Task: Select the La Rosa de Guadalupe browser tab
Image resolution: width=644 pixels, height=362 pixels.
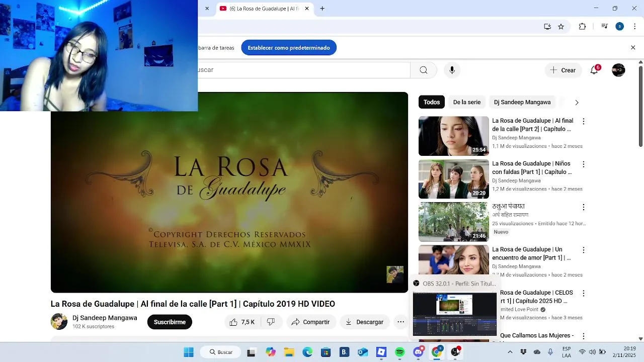Action: point(265,9)
